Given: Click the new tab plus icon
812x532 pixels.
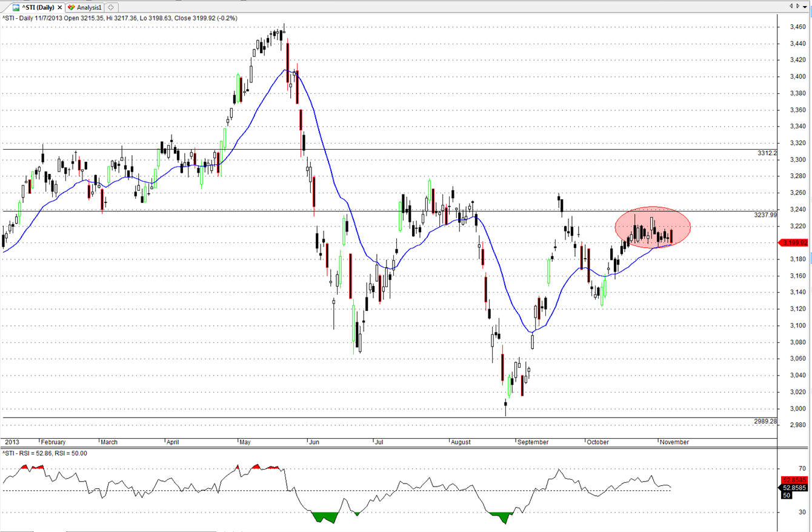Looking at the screenshot, I should point(111,7).
